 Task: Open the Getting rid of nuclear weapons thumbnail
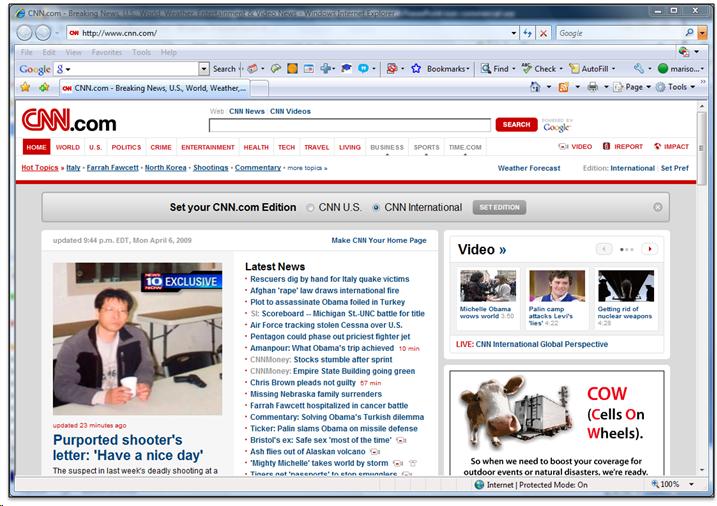pyautogui.click(x=626, y=286)
